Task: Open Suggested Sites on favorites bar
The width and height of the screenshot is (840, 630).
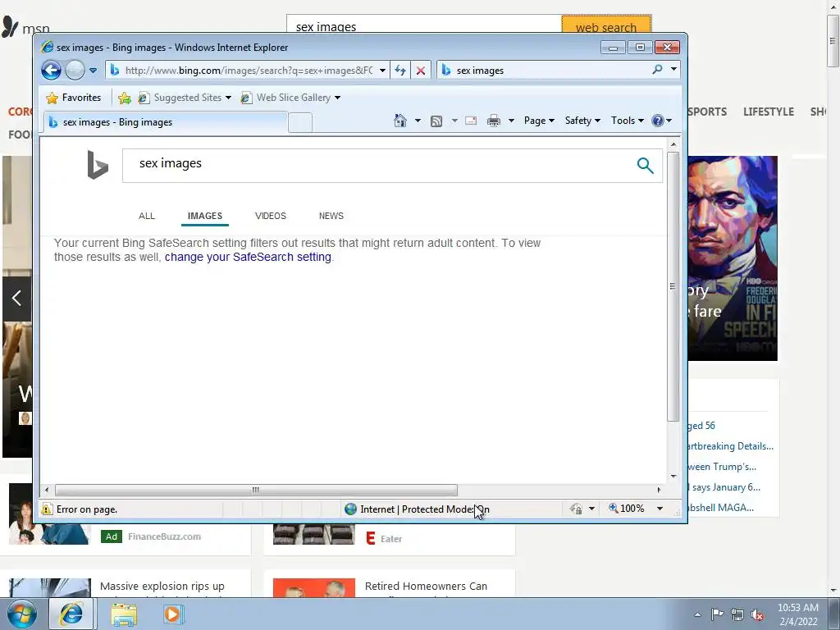Action: click(185, 98)
